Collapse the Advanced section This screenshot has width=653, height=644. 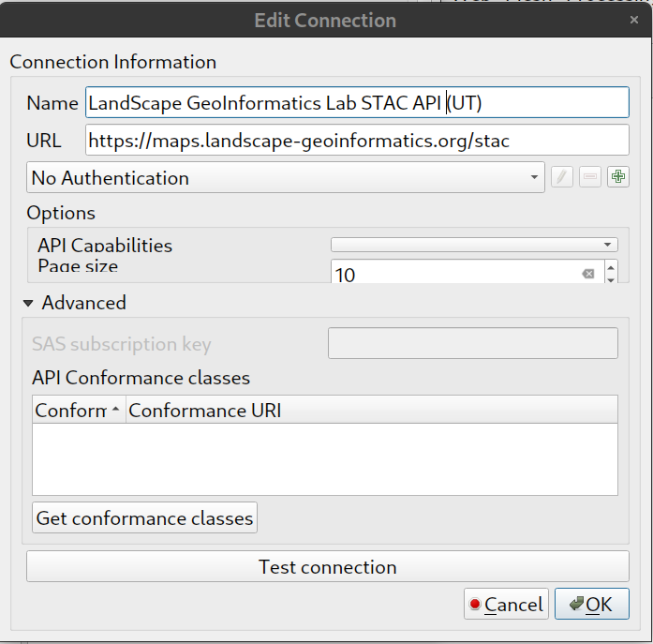pos(28,303)
